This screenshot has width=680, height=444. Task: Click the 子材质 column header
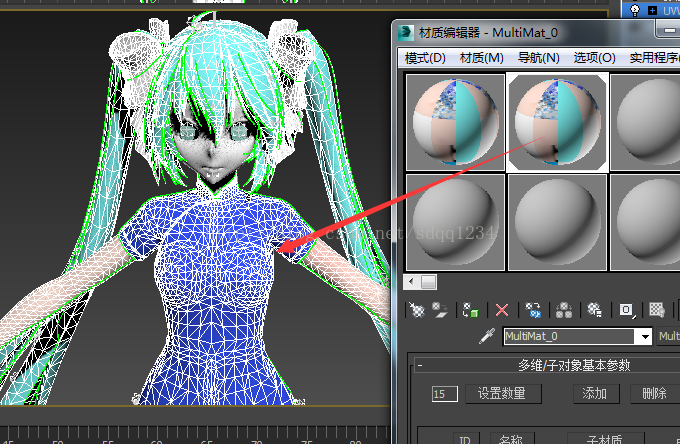click(x=605, y=438)
